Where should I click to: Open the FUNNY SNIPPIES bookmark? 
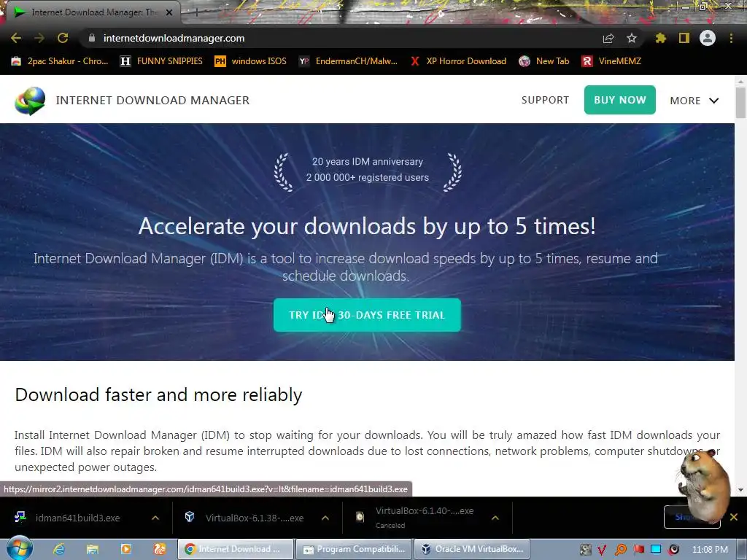161,61
